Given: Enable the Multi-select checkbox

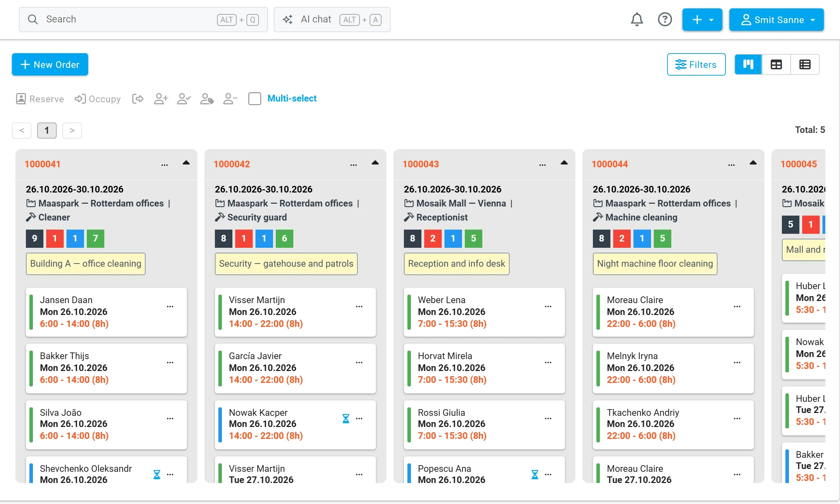Looking at the screenshot, I should tap(254, 99).
